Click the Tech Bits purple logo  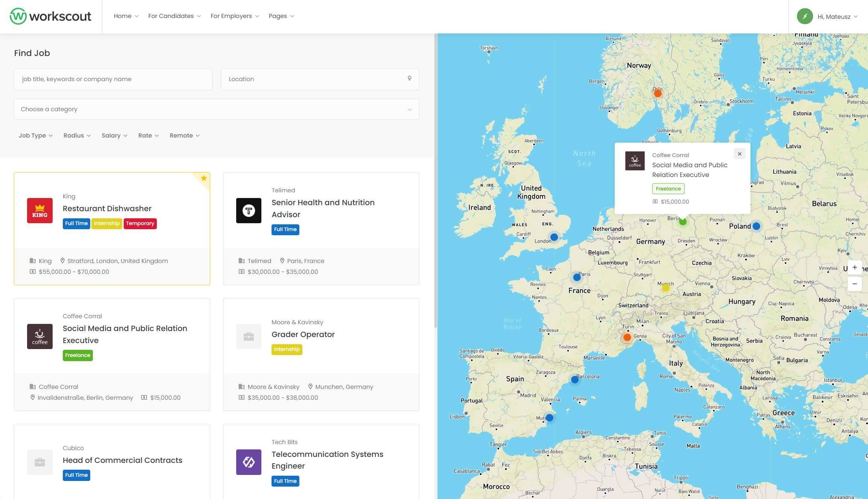pyautogui.click(x=249, y=462)
